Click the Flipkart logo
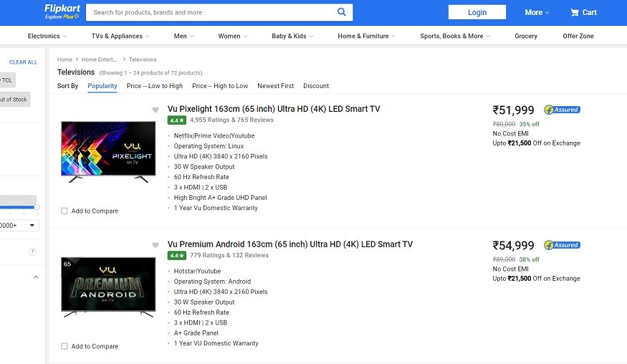Screen dimensions: 627x364 point(62,9)
